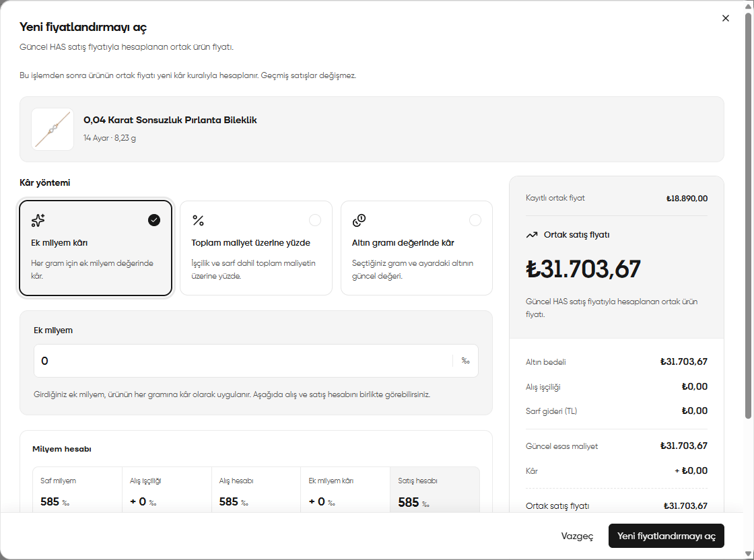Choose Altın gramı değerinde kâr radio option
The height and width of the screenshot is (560, 754).
475,220
